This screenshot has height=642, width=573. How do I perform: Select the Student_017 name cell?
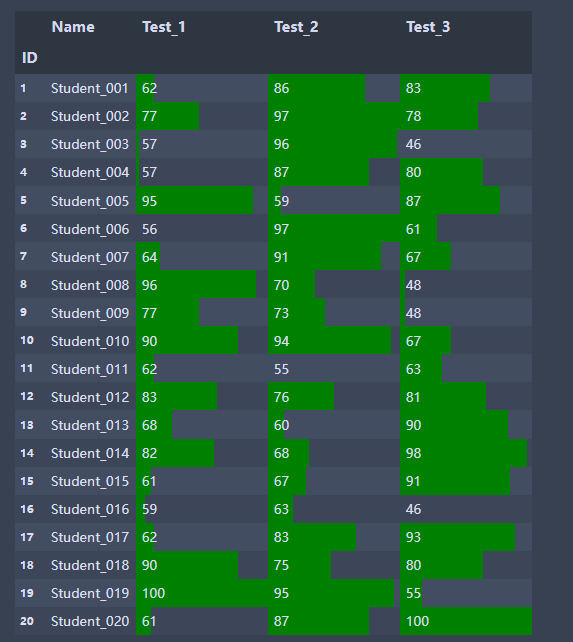(x=90, y=537)
